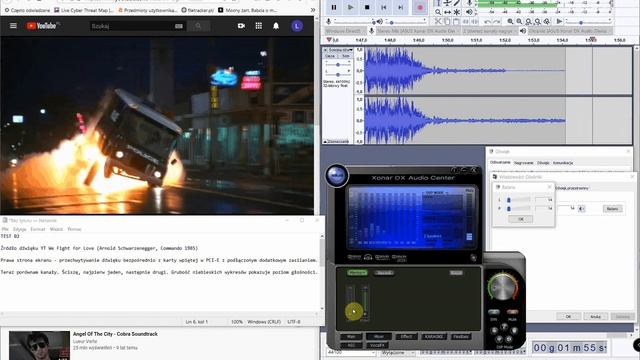Select Audacity's Zoom magnifier tool
Image resolution: width=640 pixels, height=360 pixels.
(438, 12)
